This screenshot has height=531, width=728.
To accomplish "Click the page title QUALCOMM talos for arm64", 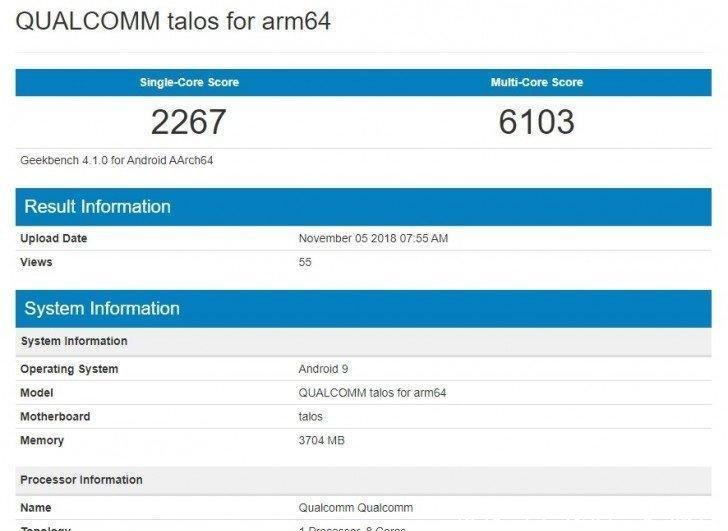I will pos(173,22).
